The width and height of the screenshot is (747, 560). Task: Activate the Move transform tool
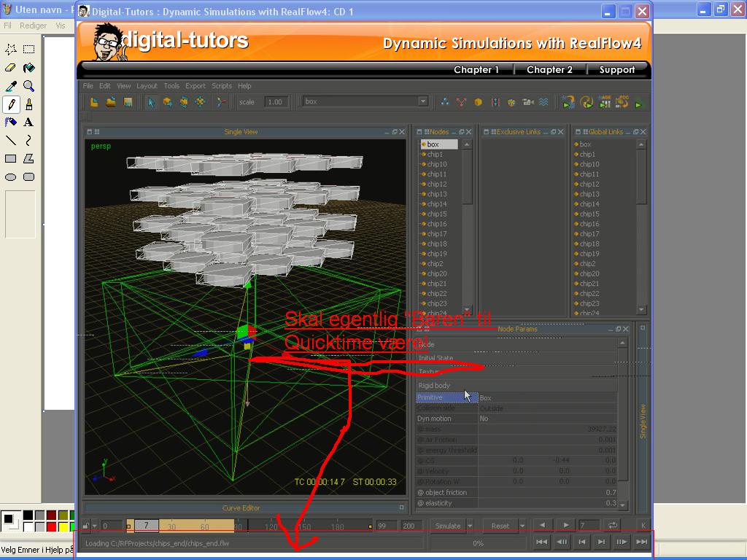click(168, 102)
